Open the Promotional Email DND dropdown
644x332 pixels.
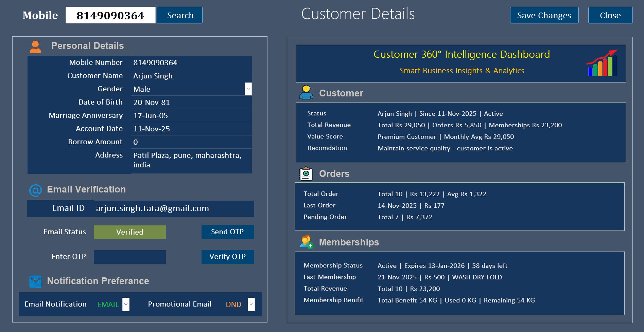251,305
